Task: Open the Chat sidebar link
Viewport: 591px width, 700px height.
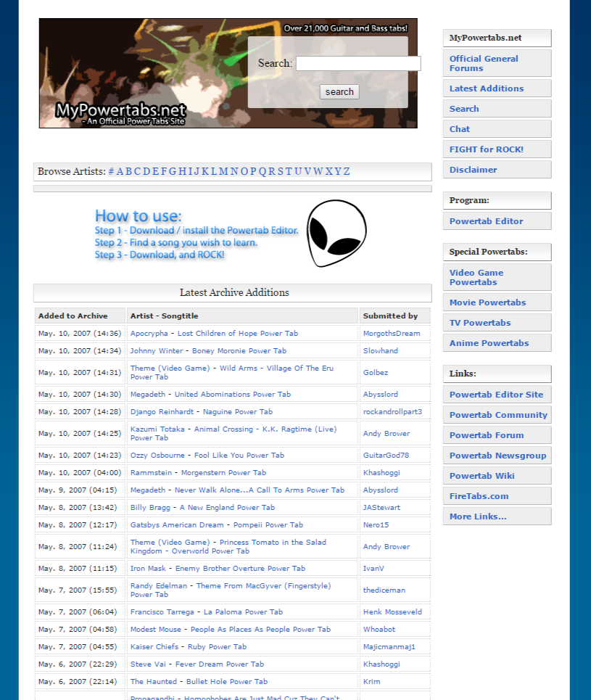Action: (460, 129)
